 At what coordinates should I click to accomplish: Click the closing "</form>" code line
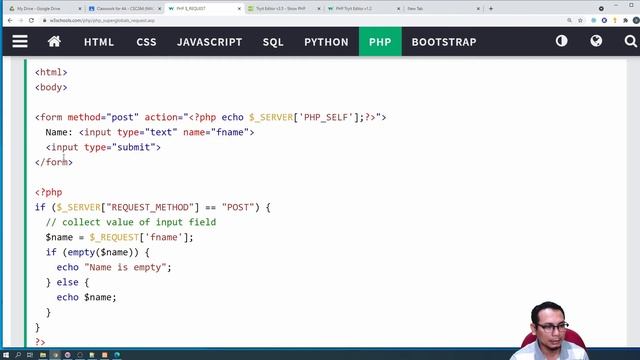[x=54, y=162]
